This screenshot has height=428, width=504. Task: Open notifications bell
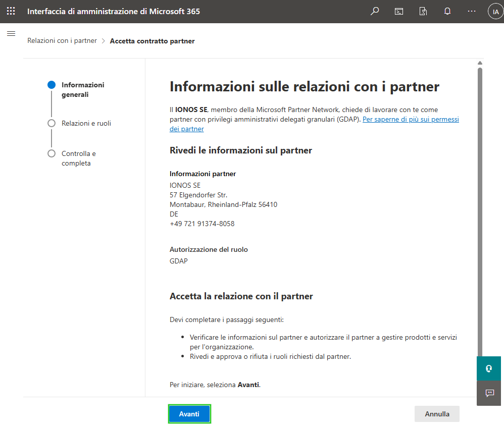point(447,12)
